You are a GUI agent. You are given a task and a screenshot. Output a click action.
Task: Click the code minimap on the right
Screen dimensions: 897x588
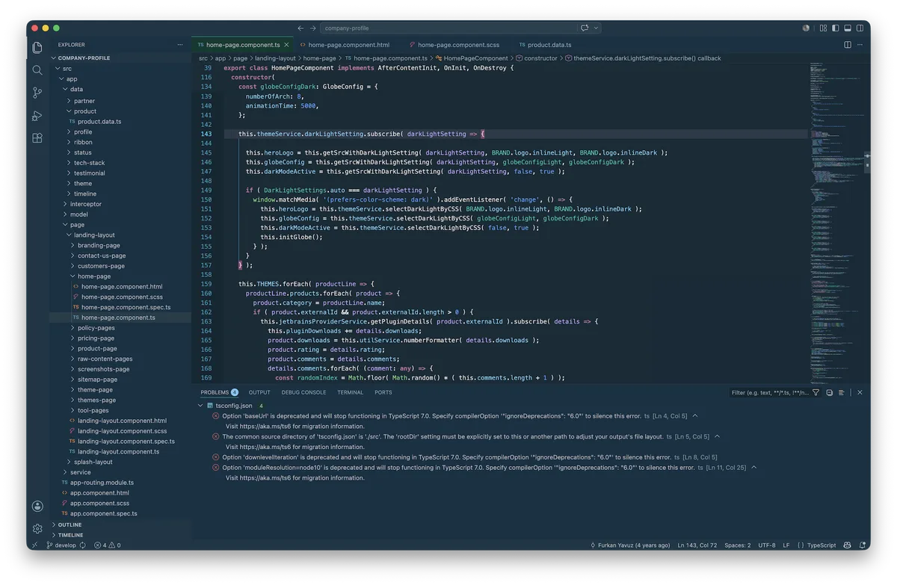836,224
